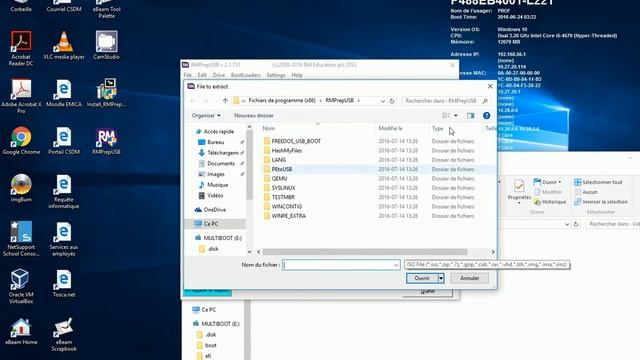Viewport: 640px width, 360px height.
Task: Select MULTIBOOT (E:) in dialog pane
Action: click(x=222, y=238)
